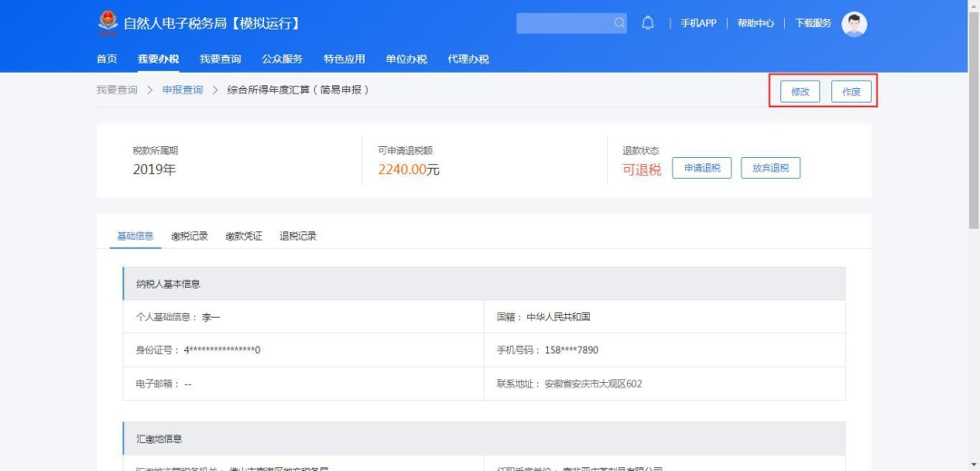Image resolution: width=980 pixels, height=471 pixels.
Task: Click the 作废 button
Action: point(851,92)
